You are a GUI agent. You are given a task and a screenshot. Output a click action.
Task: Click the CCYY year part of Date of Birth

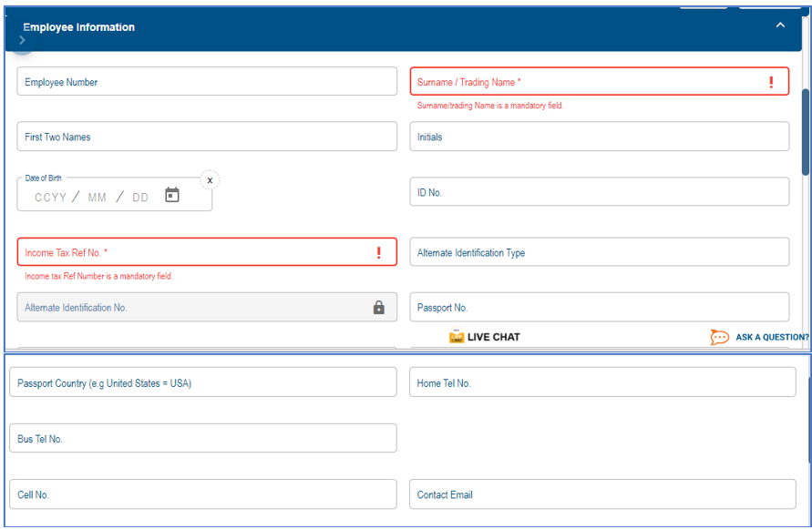click(x=50, y=198)
